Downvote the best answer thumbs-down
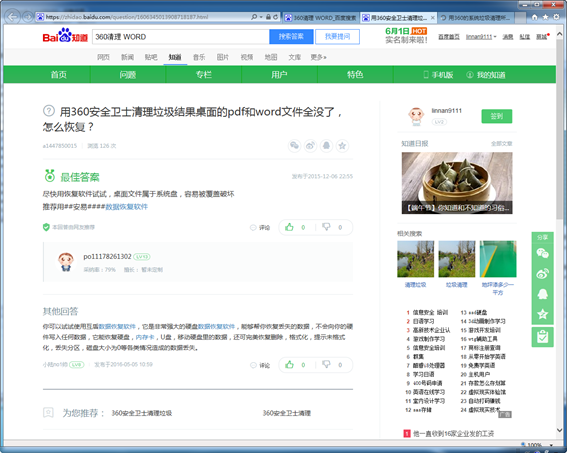 [x=326, y=227]
